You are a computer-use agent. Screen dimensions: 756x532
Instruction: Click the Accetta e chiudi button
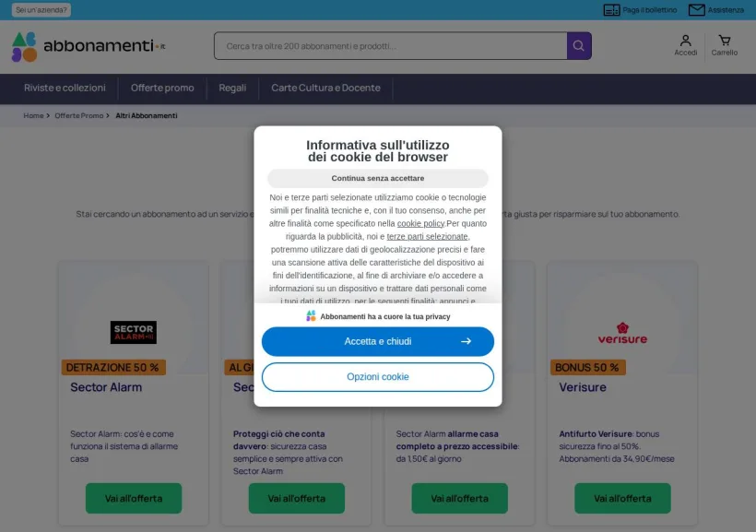pyautogui.click(x=378, y=341)
